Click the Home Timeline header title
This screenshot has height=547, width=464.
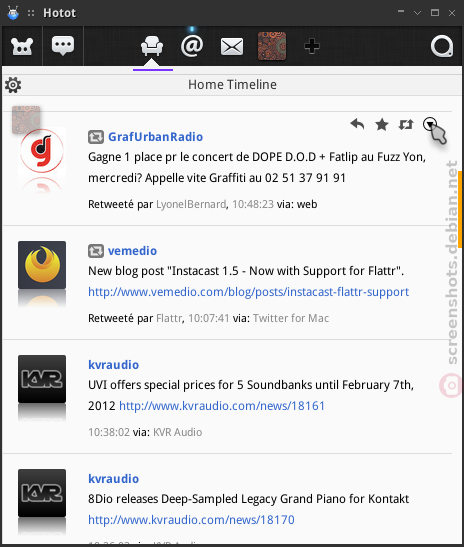pos(232,84)
